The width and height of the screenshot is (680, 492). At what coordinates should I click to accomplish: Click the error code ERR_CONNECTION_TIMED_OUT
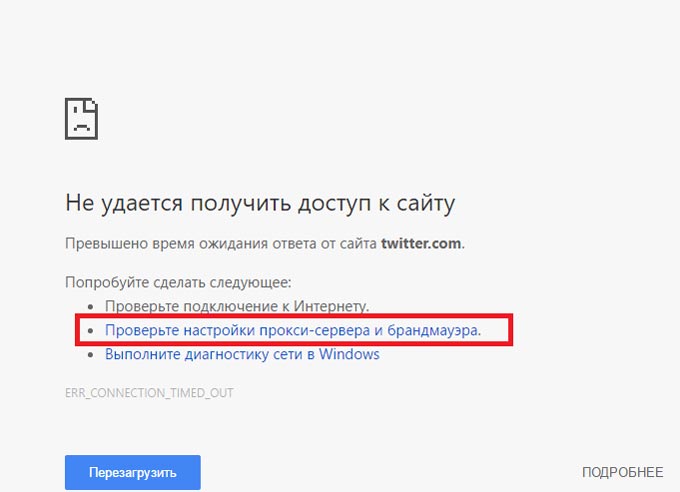pos(149,393)
